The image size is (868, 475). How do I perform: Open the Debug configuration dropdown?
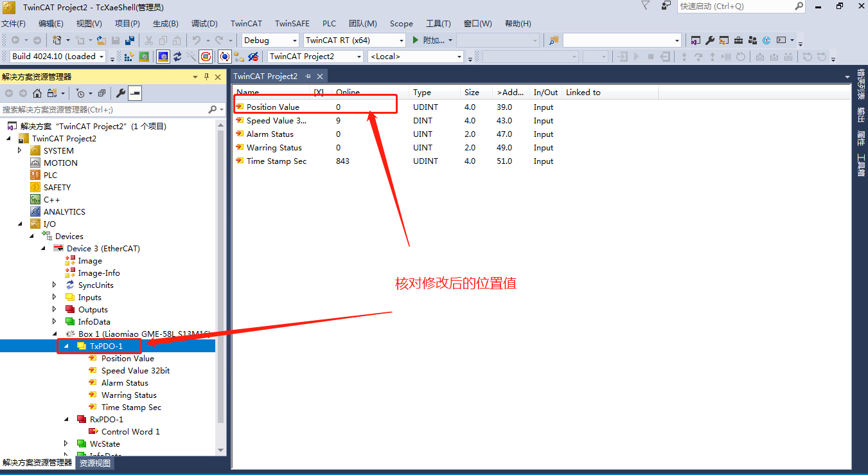(x=270, y=40)
